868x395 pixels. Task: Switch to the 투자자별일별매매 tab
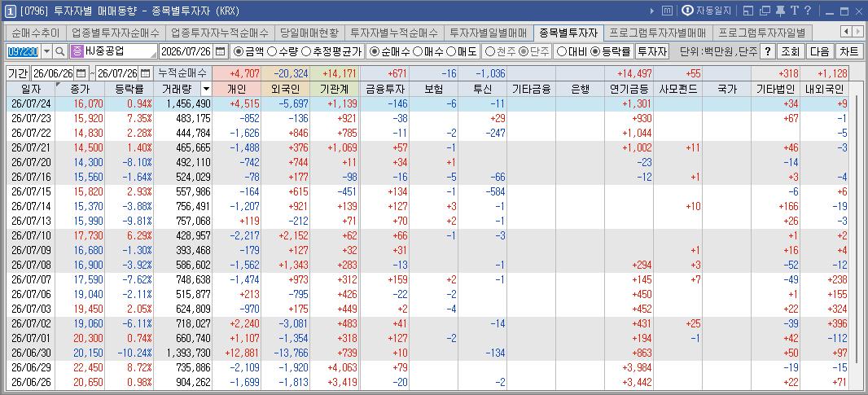(489, 33)
